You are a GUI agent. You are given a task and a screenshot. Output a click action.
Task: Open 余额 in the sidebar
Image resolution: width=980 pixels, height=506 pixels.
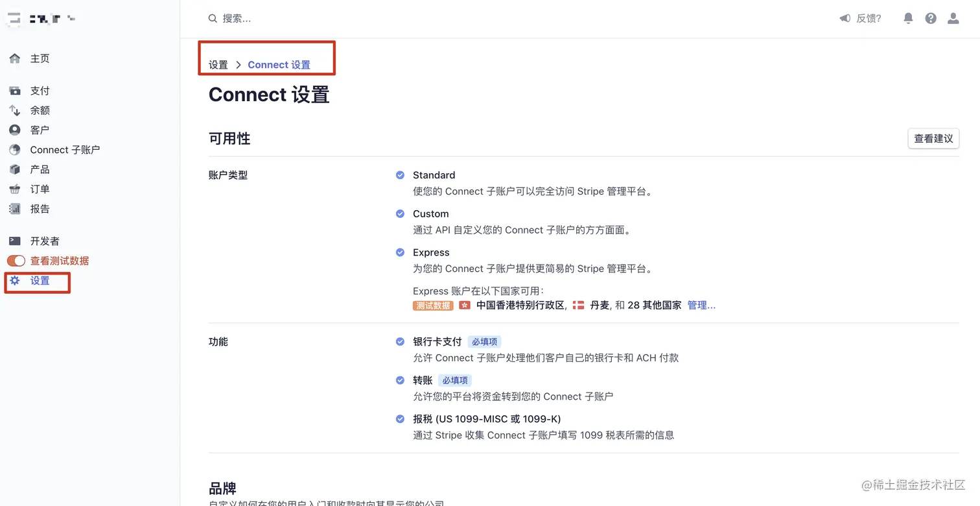tap(40, 110)
